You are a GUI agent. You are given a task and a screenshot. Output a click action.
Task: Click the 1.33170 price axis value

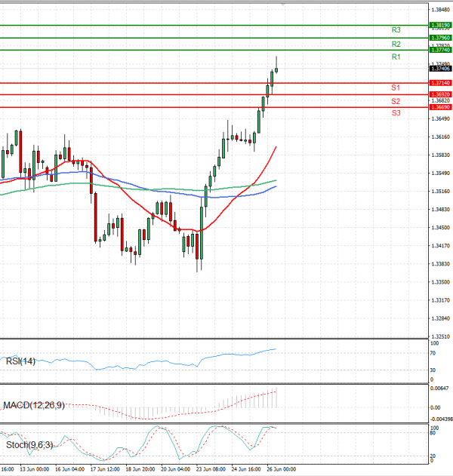[x=441, y=300]
